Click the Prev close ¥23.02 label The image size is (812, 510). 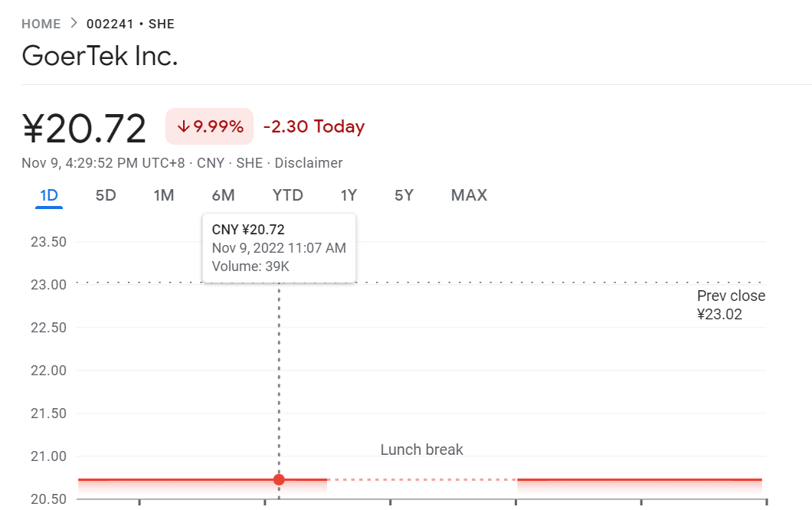[x=731, y=305]
